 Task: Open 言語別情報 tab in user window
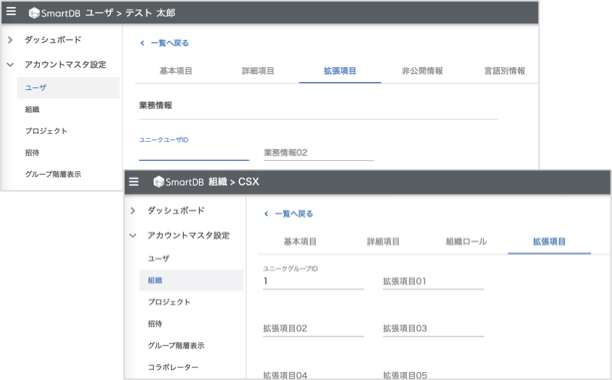coord(504,71)
